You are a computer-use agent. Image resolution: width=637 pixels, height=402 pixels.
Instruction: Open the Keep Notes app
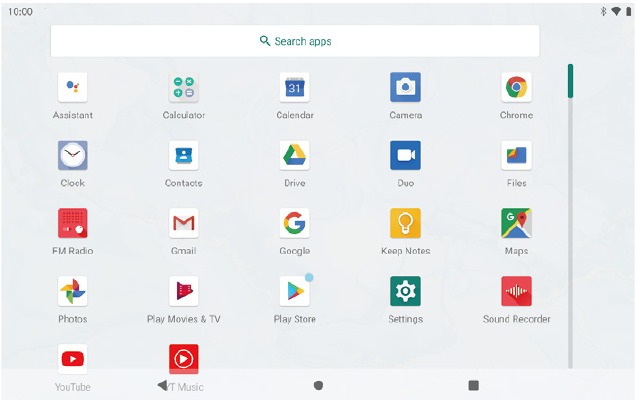tap(405, 223)
